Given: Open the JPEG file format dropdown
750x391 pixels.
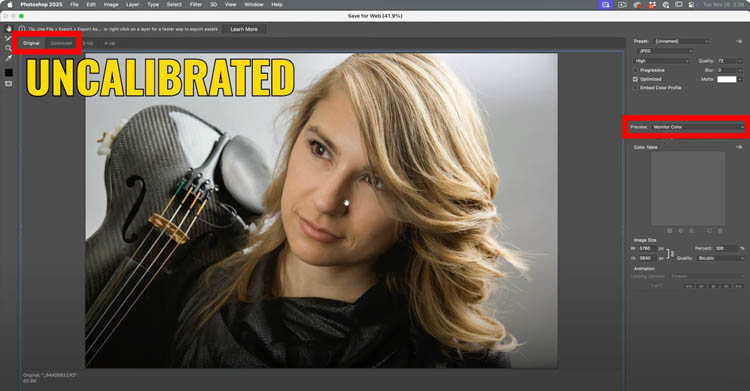Looking at the screenshot, I should [665, 51].
